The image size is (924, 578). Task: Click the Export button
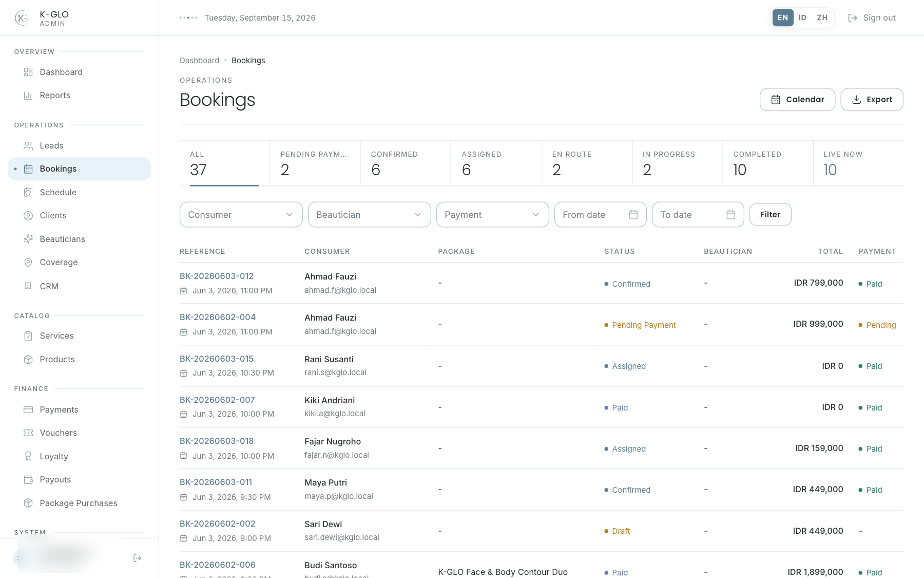(x=872, y=100)
